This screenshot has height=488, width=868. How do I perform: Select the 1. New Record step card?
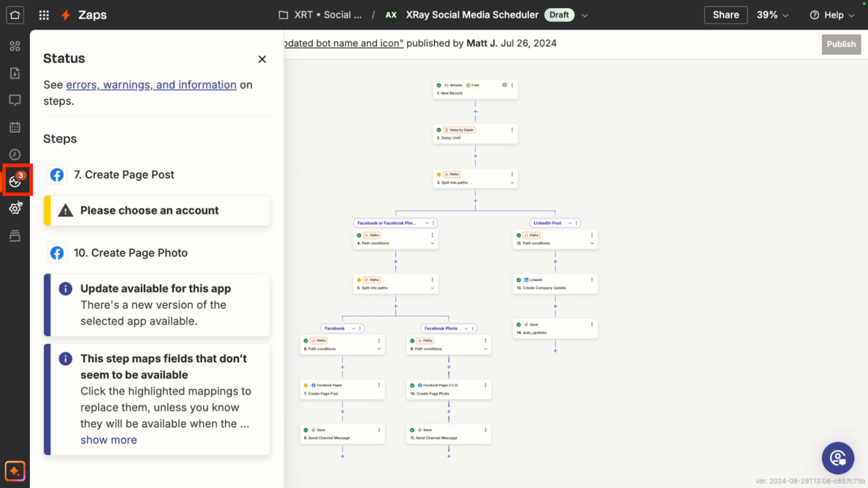[475, 89]
